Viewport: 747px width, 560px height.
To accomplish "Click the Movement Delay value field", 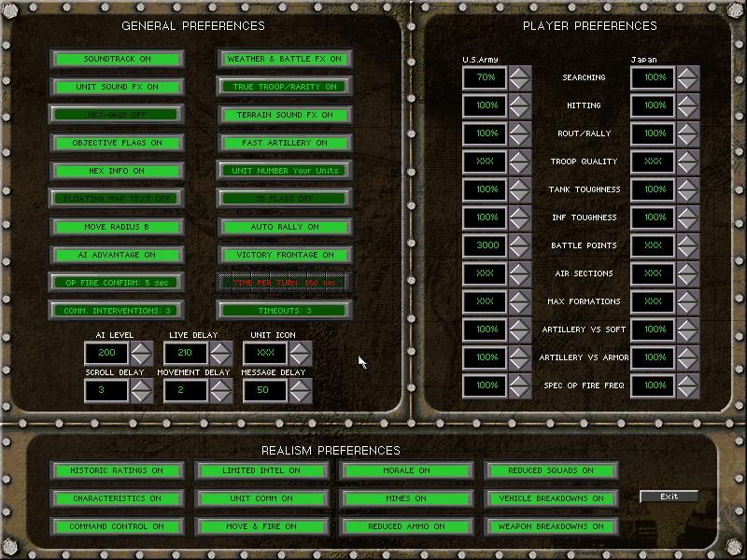I will 185,391.
